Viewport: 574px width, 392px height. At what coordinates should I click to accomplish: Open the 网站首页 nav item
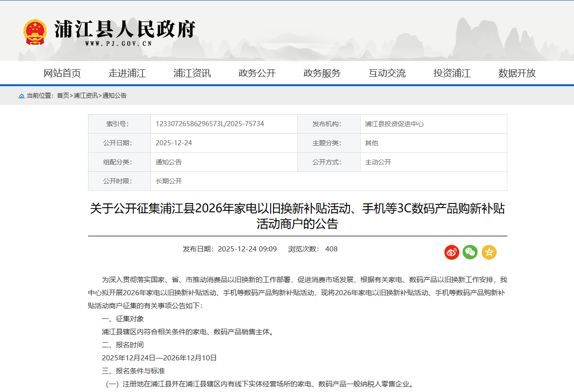coord(62,73)
